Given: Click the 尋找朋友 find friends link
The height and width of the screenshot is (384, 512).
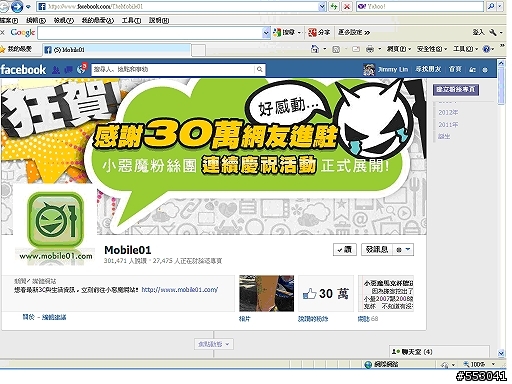Looking at the screenshot, I should click(x=428, y=69).
